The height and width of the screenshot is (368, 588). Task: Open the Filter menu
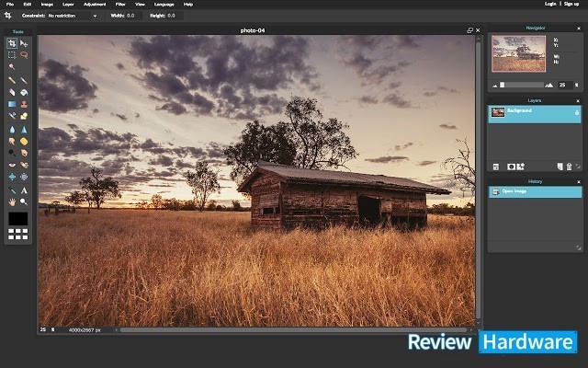coord(120,4)
